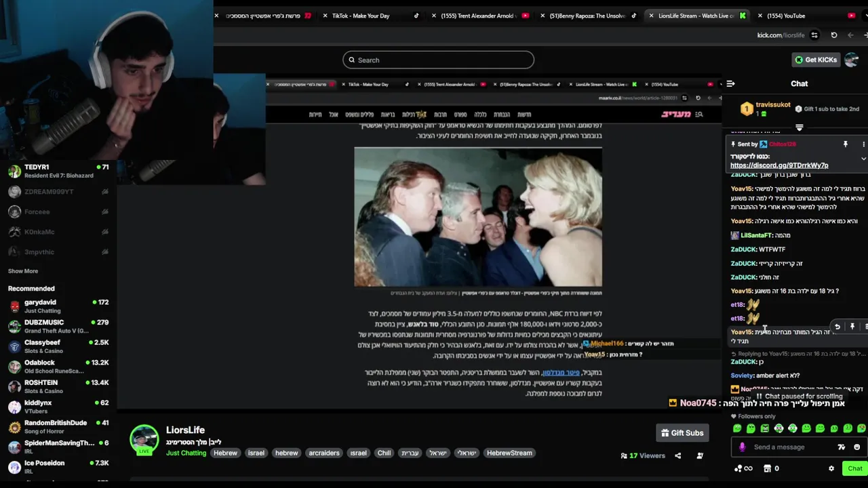Collapse the chat panel with arrow icon
Viewport: 868px width, 488px height.
(x=730, y=83)
